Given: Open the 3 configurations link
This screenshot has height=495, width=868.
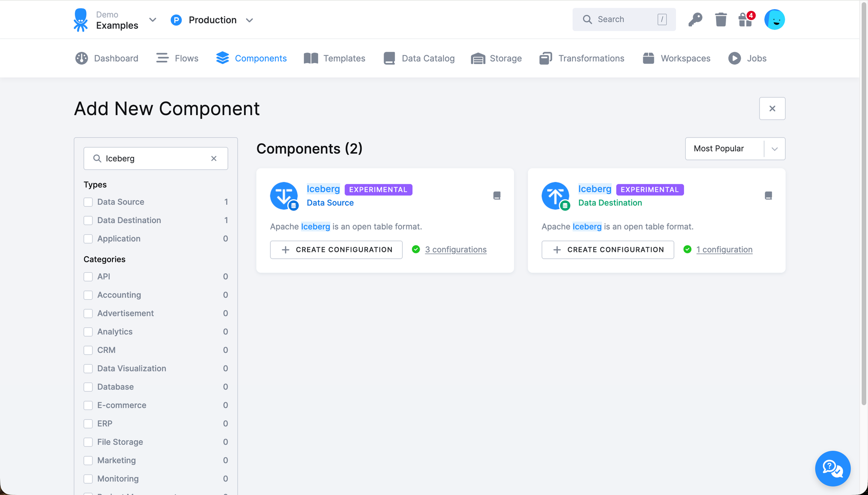Looking at the screenshot, I should click(x=456, y=249).
